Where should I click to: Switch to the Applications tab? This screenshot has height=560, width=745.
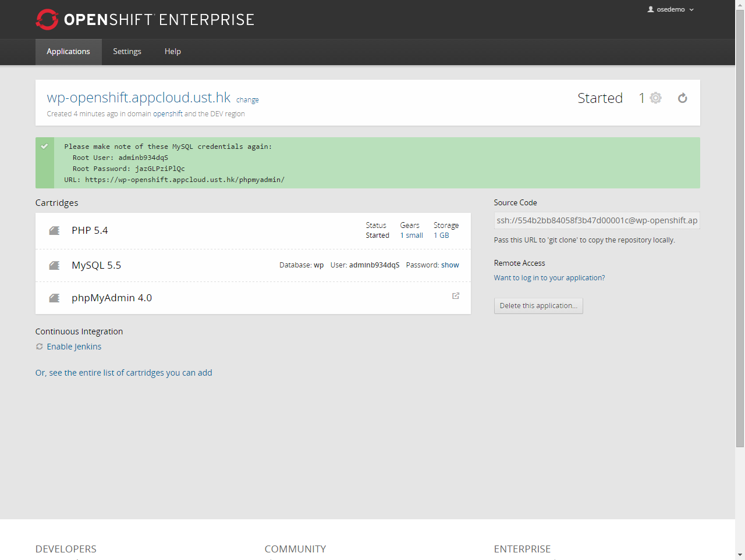click(68, 52)
